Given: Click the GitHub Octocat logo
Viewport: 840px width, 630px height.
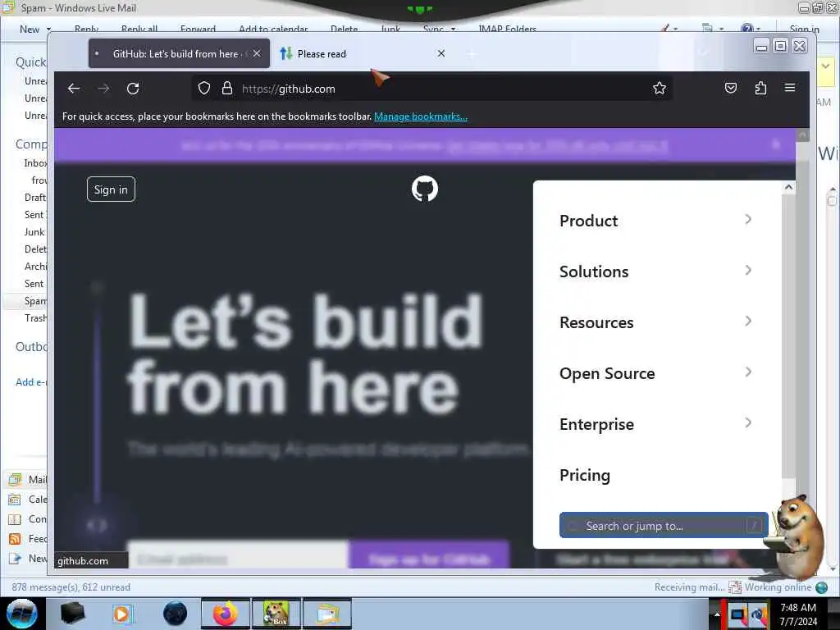Looking at the screenshot, I should point(425,189).
